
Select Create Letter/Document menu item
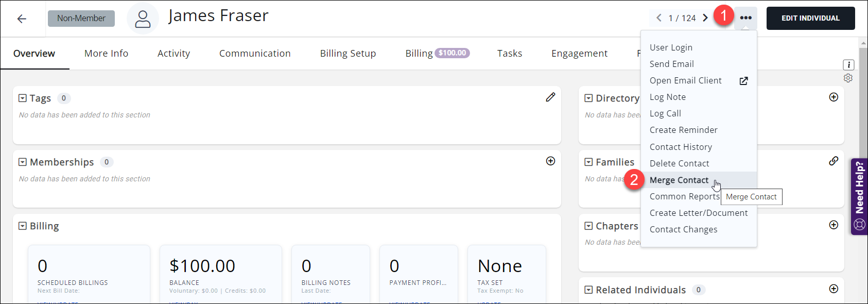[x=699, y=213]
